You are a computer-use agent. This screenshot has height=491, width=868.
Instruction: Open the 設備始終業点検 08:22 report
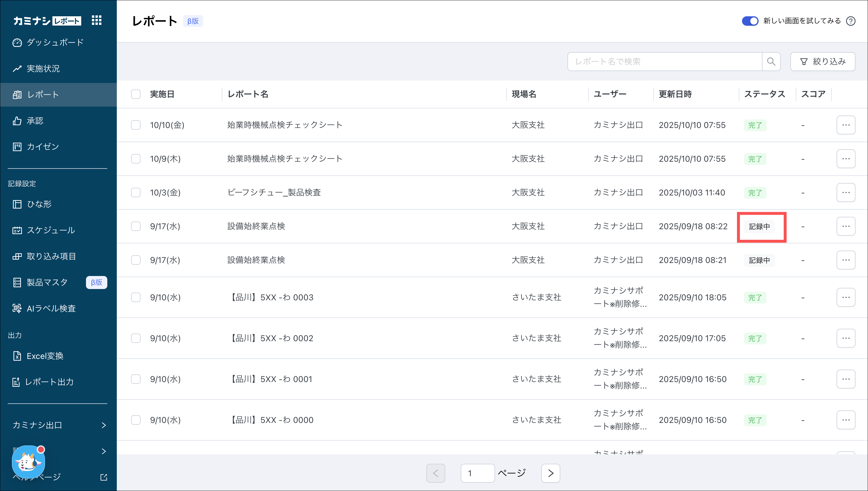tap(256, 226)
